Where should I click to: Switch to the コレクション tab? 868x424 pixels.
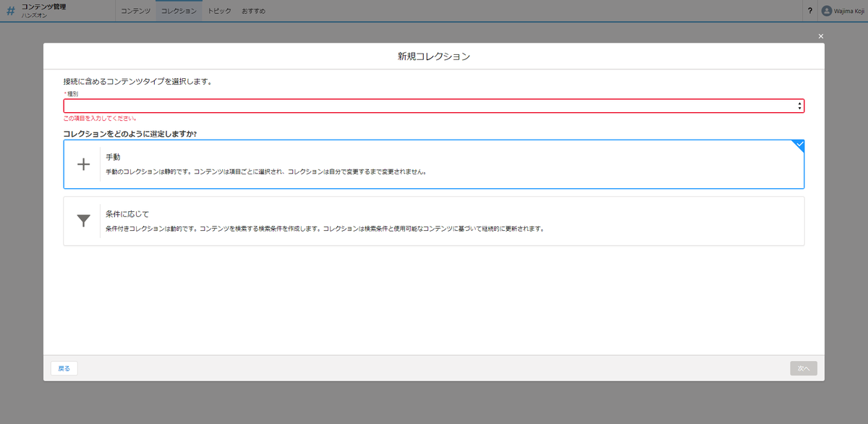(179, 11)
